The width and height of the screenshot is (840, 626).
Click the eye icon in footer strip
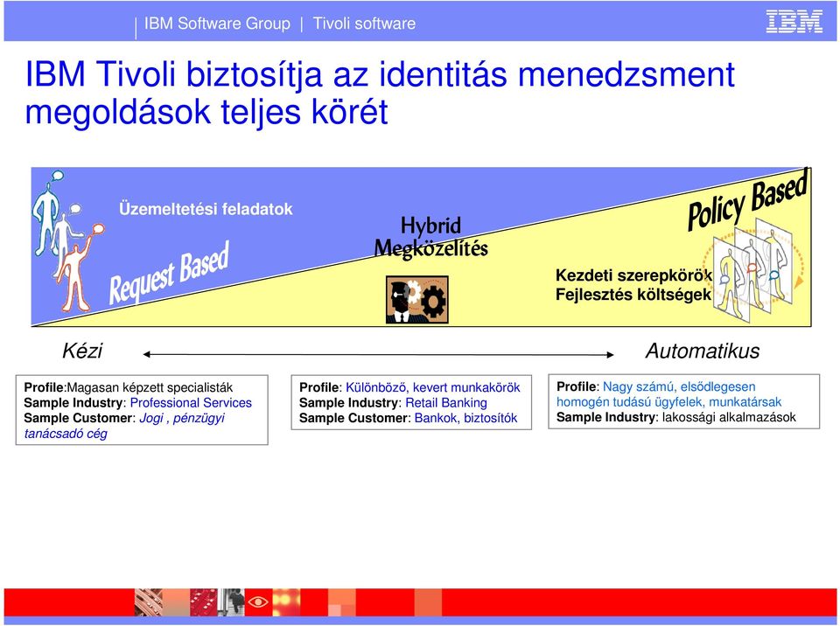coord(258,602)
